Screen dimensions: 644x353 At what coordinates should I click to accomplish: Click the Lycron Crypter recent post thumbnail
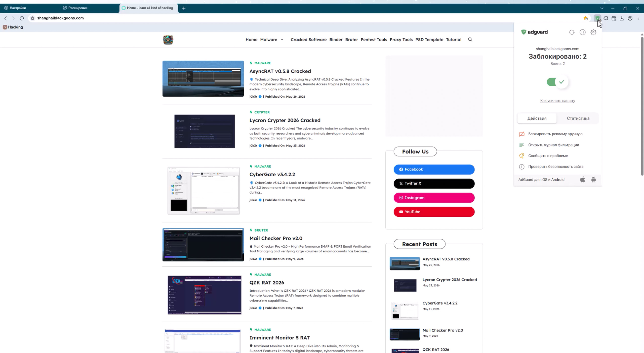coord(405,285)
